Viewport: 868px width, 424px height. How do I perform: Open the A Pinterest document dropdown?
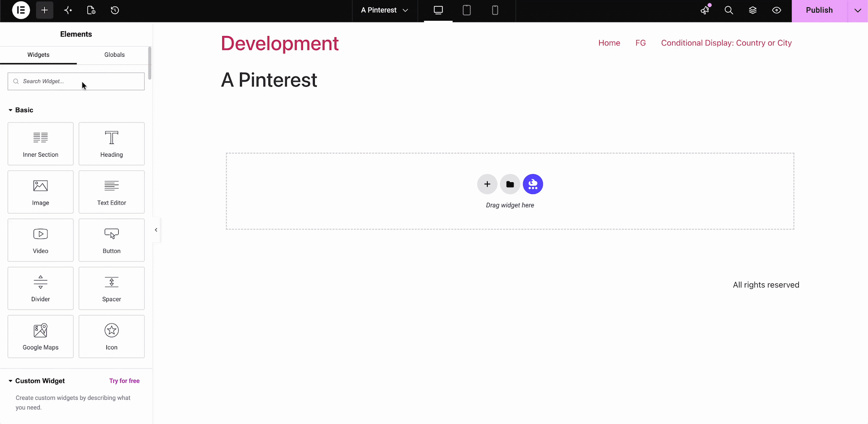coord(385,10)
